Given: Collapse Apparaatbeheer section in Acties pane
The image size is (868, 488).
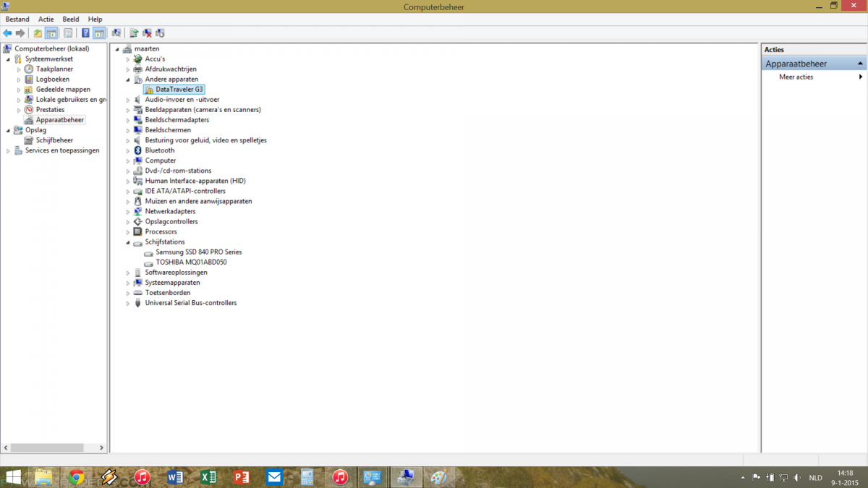Looking at the screenshot, I should pos(860,64).
